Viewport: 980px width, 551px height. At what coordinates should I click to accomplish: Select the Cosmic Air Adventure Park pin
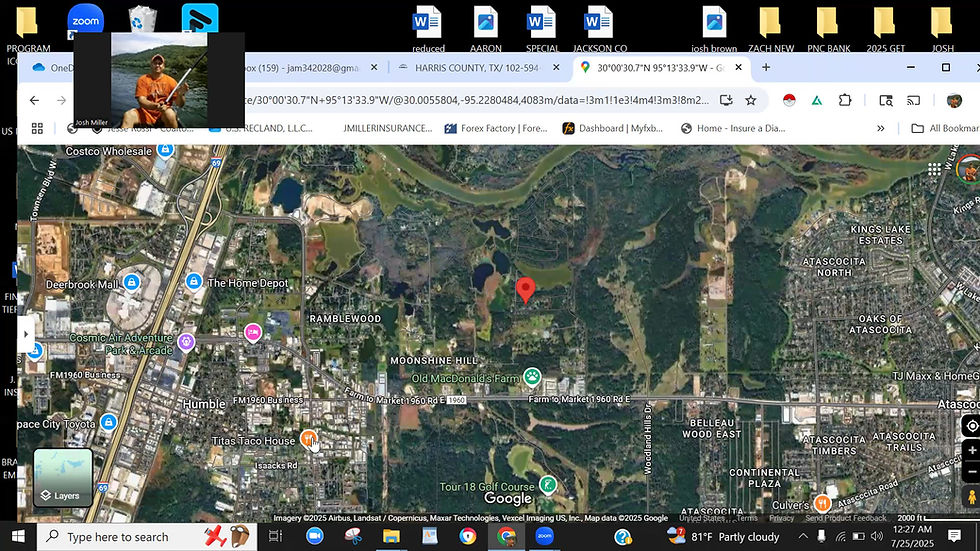(186, 342)
